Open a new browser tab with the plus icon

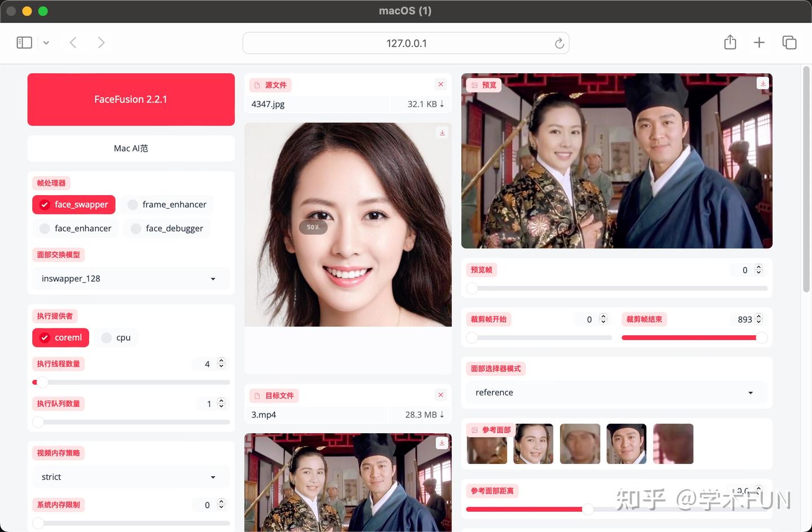pyautogui.click(x=759, y=42)
